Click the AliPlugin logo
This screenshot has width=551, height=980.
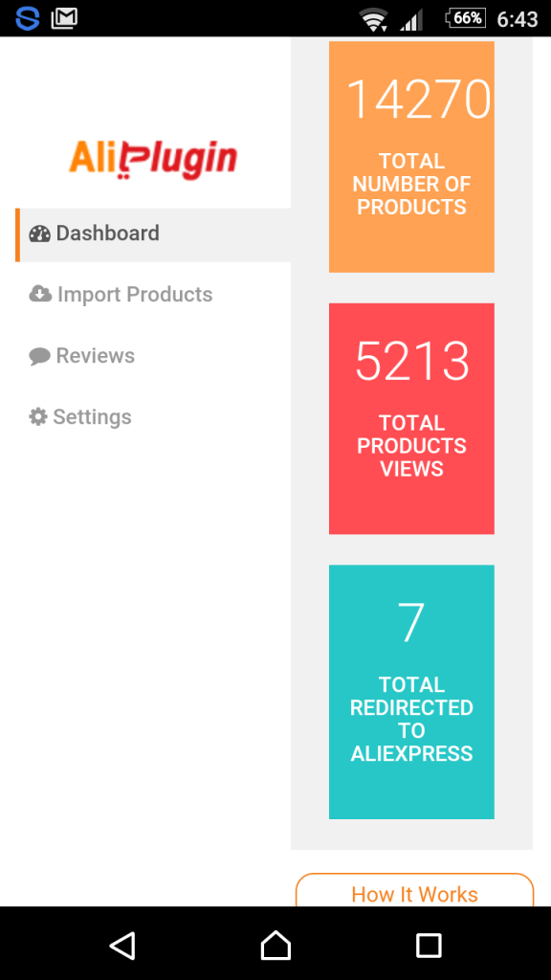pos(153,159)
